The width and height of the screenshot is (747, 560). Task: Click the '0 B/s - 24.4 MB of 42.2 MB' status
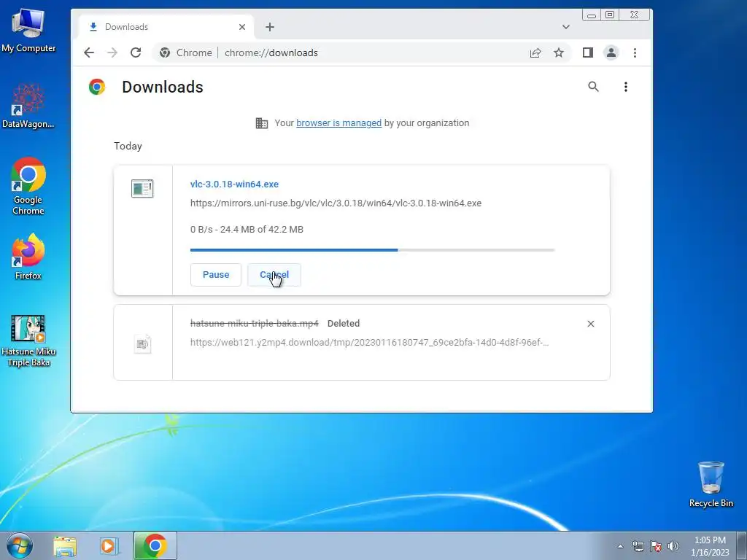click(x=247, y=230)
